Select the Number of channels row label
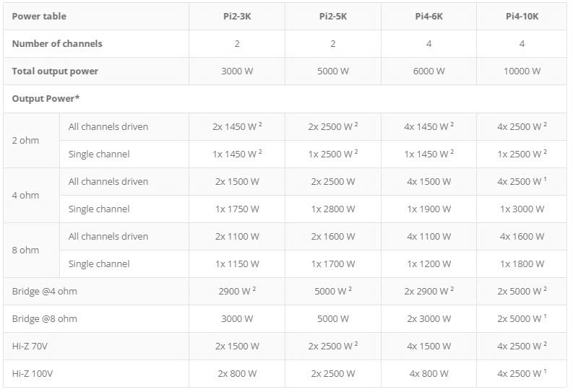The image size is (573, 392). tap(57, 43)
